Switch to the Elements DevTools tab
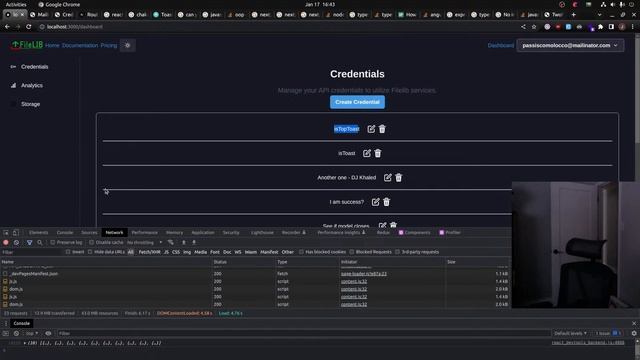 38,232
